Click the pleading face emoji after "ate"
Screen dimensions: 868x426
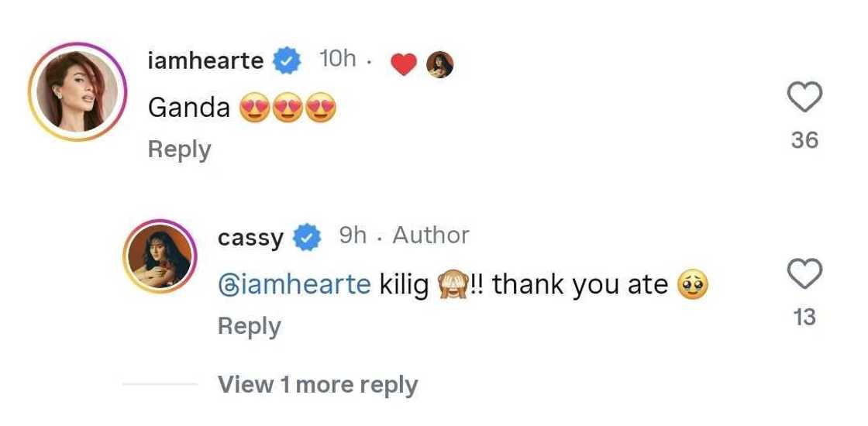(693, 286)
